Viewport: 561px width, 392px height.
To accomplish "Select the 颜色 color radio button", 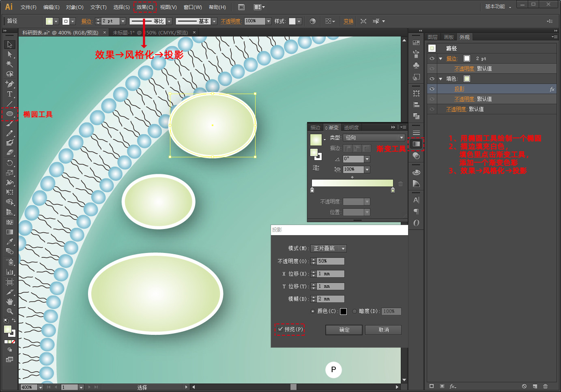I will pos(313,311).
